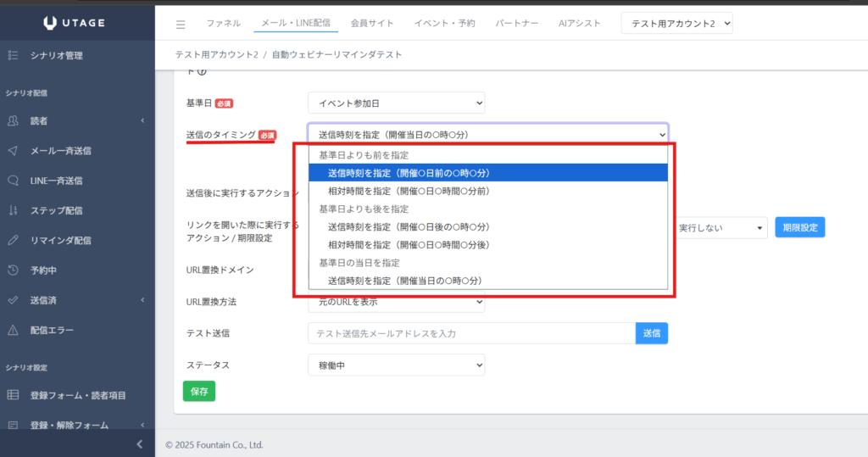The image size is (868, 457).
Task: Select メール一斉送信 paper plane icon
Action: (x=13, y=151)
